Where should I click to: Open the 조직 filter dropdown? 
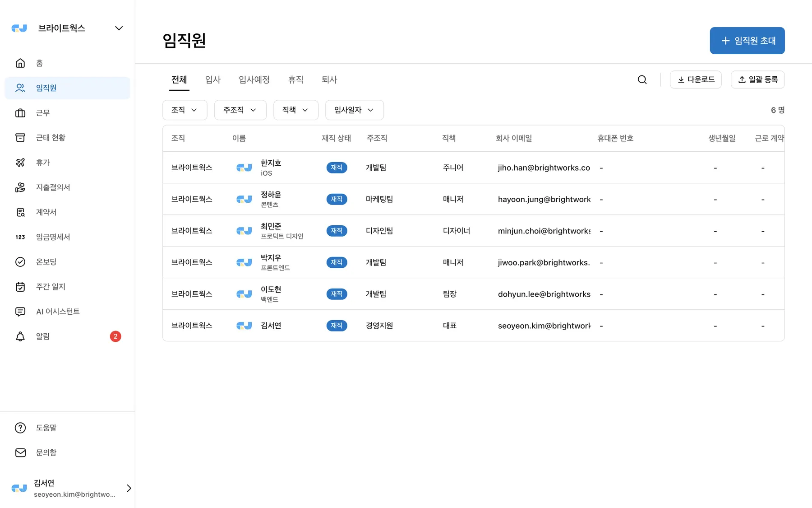tap(185, 110)
